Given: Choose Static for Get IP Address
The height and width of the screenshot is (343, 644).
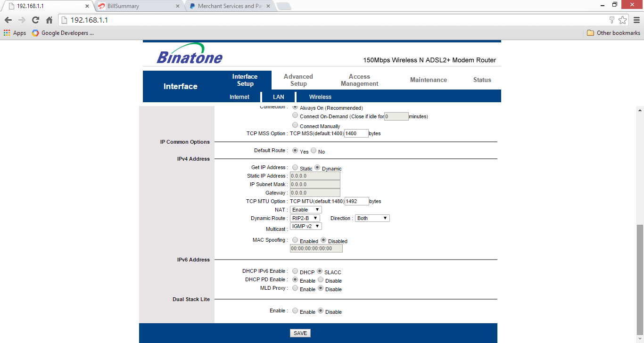Looking at the screenshot, I should (295, 167).
